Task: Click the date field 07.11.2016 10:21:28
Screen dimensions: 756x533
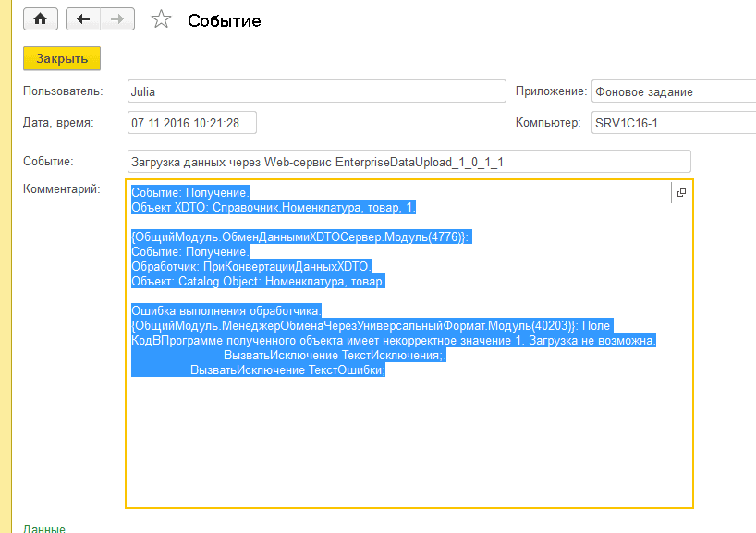Action: (x=191, y=122)
